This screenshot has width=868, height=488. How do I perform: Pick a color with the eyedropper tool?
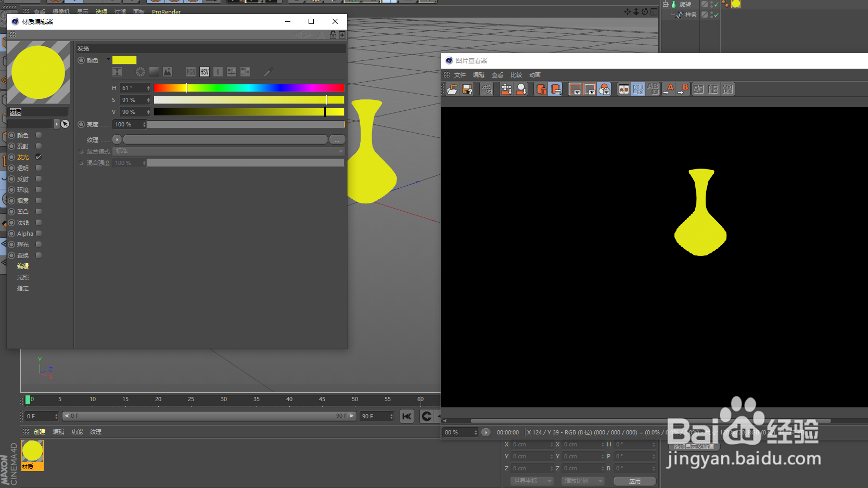[268, 72]
